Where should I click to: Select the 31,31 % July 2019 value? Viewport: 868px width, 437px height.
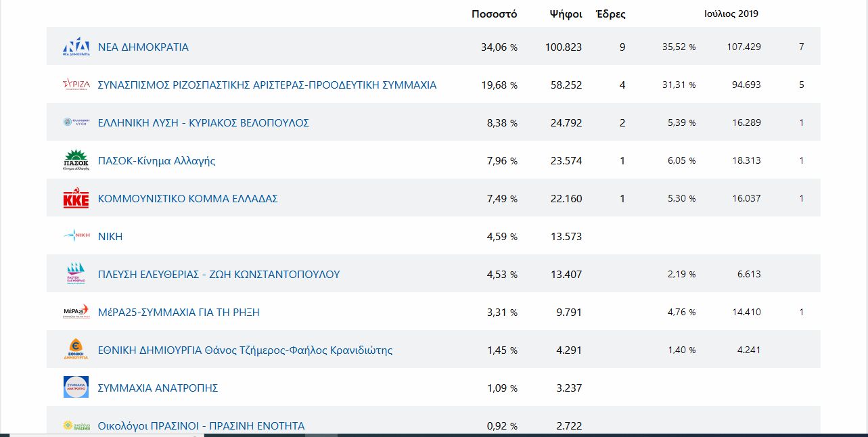tap(679, 85)
